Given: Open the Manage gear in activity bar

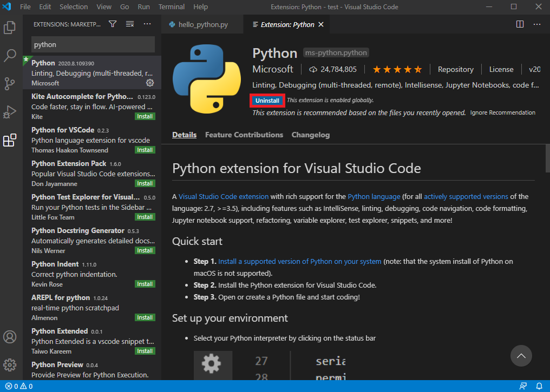Looking at the screenshot, I should 10,365.
